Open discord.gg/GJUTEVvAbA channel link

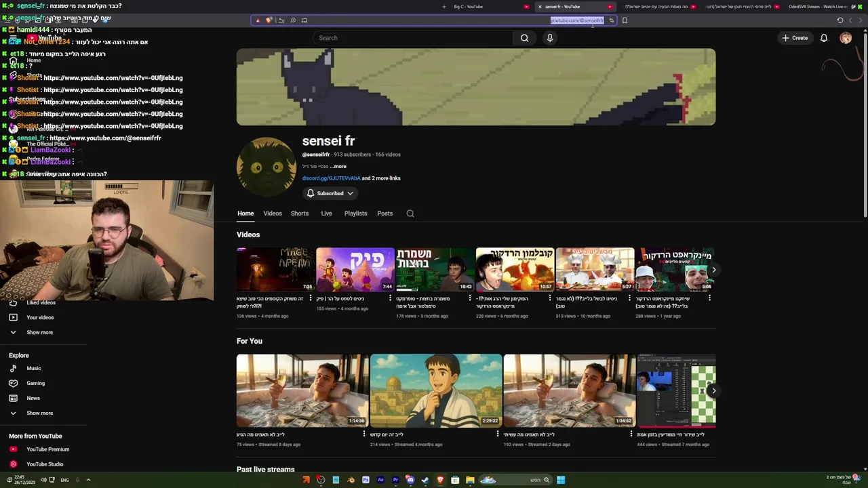(331, 178)
